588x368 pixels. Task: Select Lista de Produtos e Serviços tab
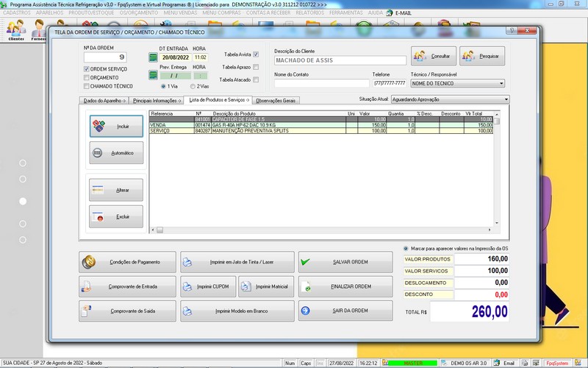218,100
